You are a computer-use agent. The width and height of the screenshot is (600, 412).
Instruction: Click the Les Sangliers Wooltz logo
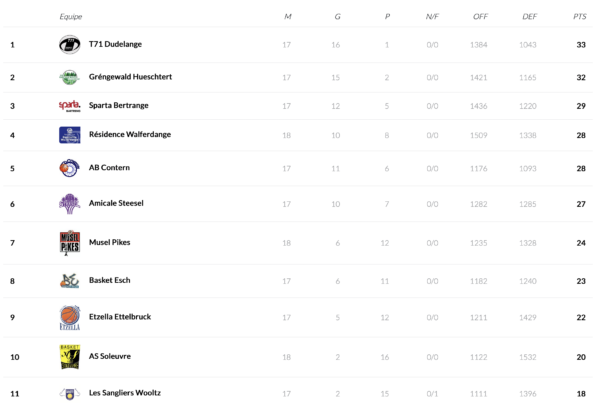[x=69, y=393]
